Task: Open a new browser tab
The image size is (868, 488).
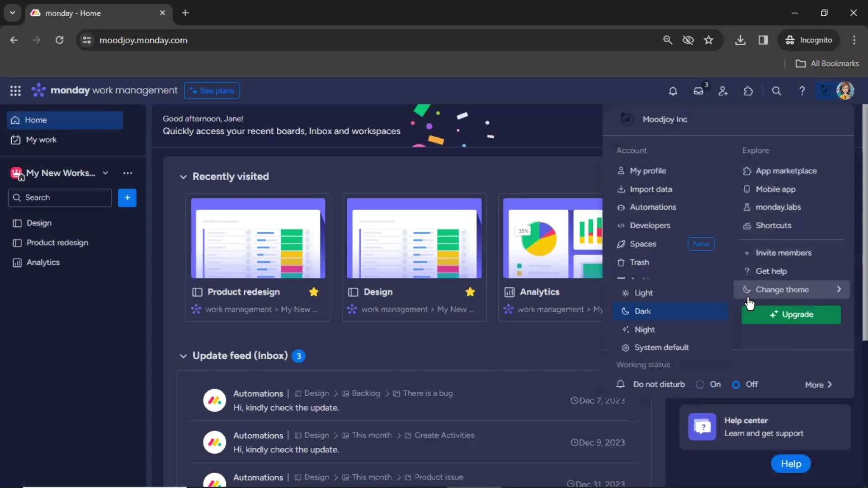Action: click(185, 13)
